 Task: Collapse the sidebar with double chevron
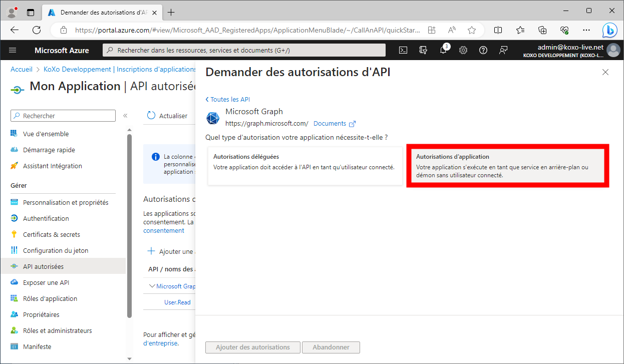[125, 116]
